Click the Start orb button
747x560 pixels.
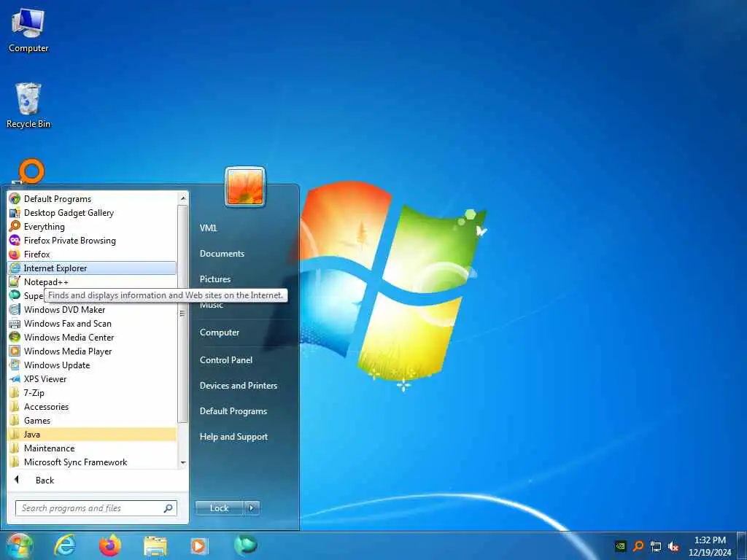19,545
